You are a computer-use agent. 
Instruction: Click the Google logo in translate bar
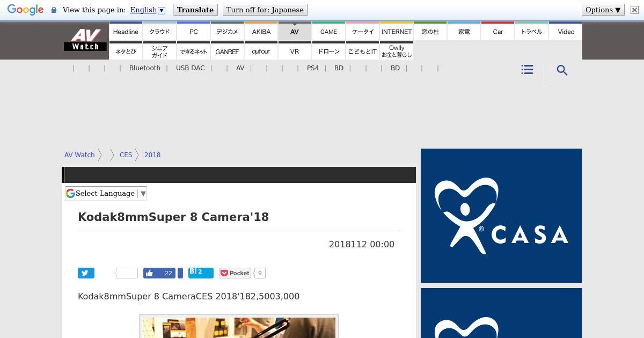tap(25, 10)
